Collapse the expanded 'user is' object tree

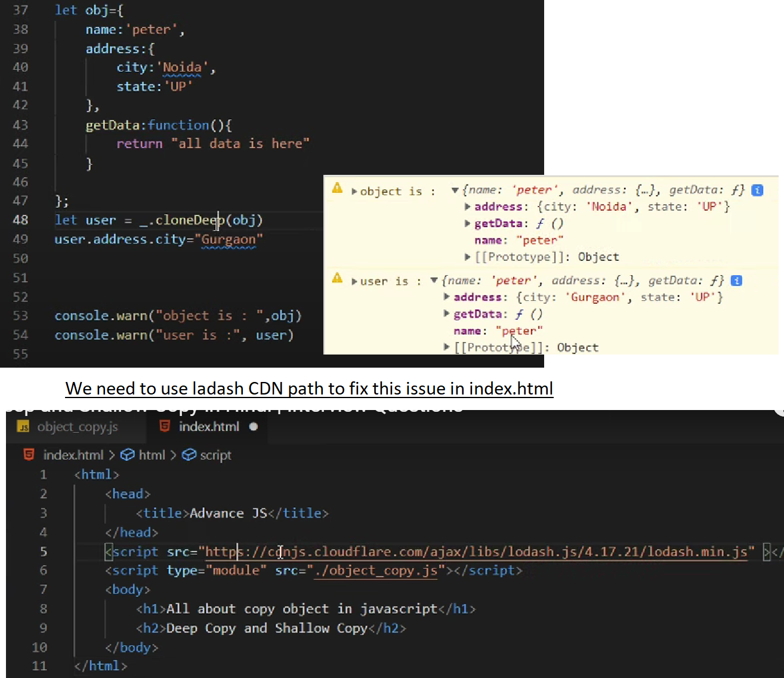434,281
